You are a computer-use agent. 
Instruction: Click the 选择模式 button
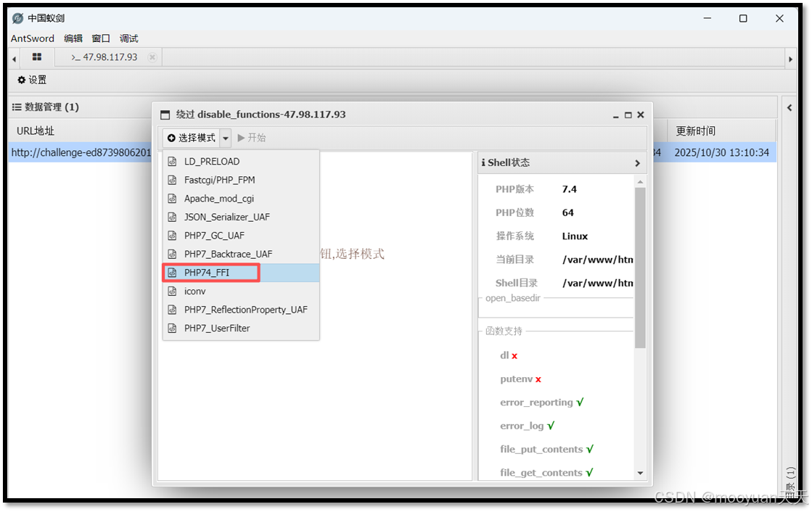click(x=191, y=138)
